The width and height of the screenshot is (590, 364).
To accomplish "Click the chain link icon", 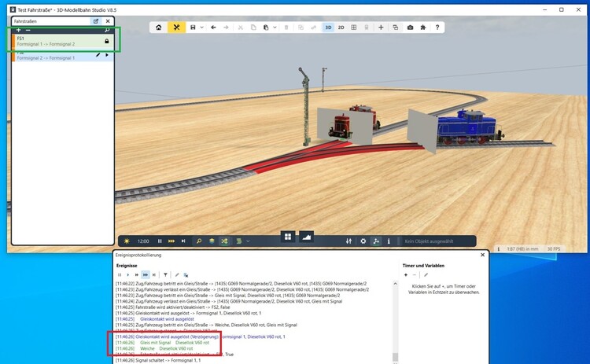I will pos(313,28).
